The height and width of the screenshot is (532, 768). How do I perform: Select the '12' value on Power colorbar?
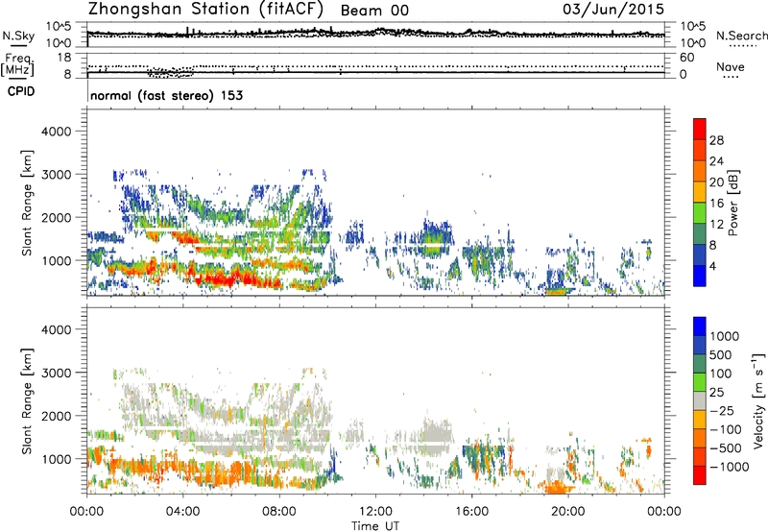click(x=716, y=225)
